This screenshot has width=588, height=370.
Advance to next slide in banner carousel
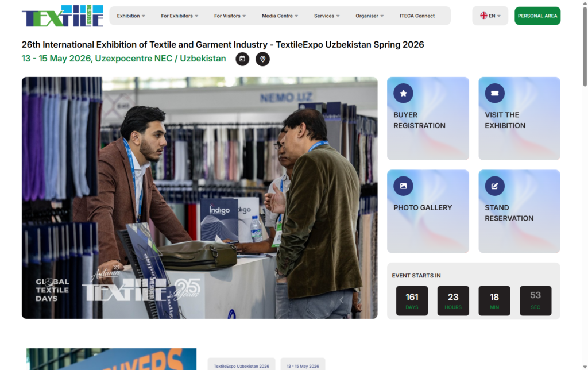[x=360, y=300]
